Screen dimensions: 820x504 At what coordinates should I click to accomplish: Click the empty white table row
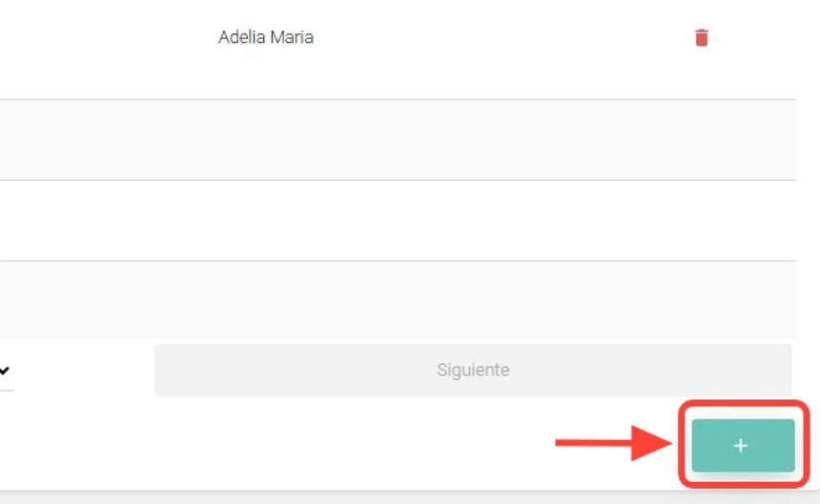tap(398, 221)
